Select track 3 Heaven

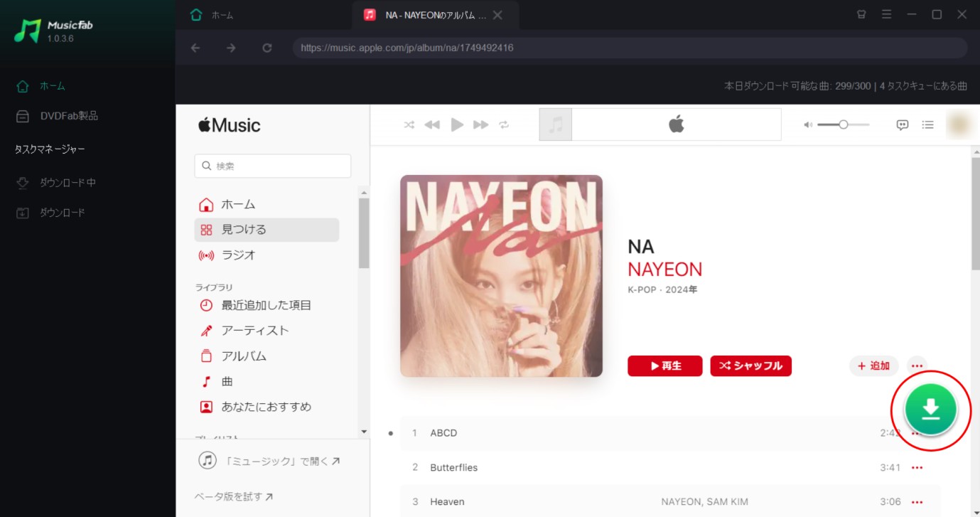tap(670, 502)
